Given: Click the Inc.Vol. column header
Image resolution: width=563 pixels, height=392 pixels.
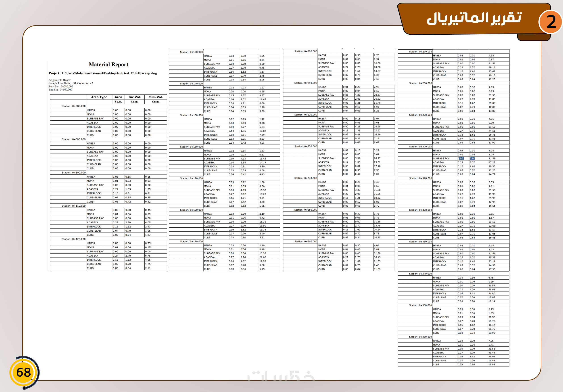Looking at the screenshot, I should coord(134,97).
